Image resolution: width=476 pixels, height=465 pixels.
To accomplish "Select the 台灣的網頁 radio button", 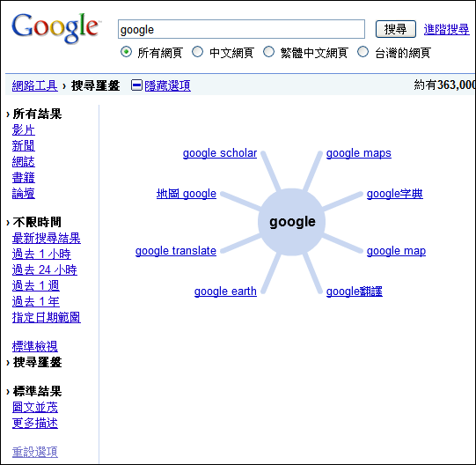I will pos(363,52).
